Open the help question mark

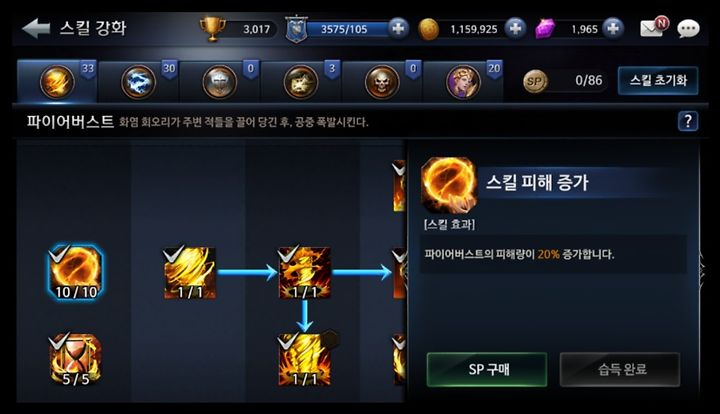point(687,122)
